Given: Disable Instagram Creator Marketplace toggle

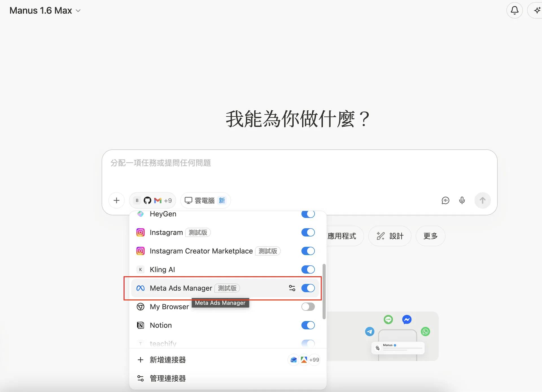Looking at the screenshot, I should coord(308,251).
